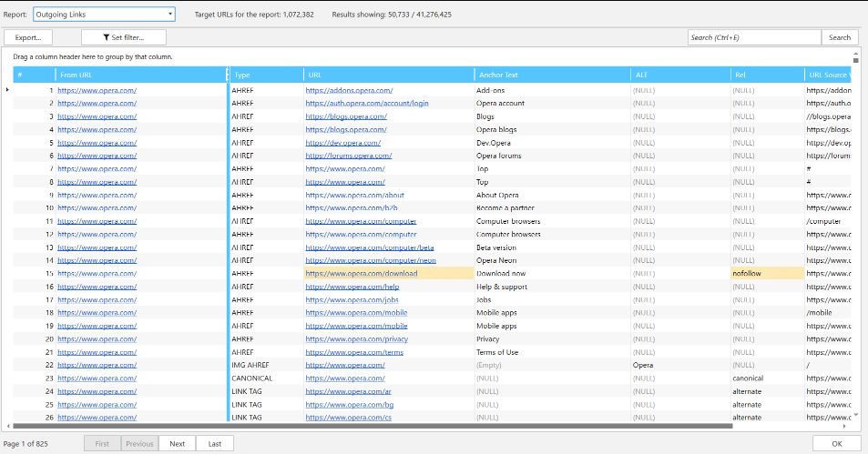Image resolution: width=868 pixels, height=454 pixels.
Task: Select the Become a partner anchor text
Action: pos(505,208)
